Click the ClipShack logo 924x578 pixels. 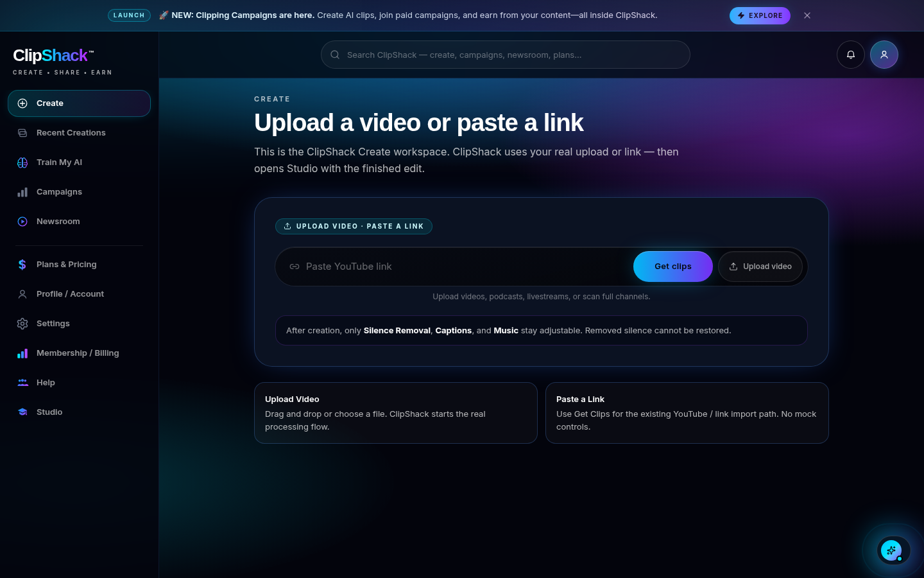coord(53,56)
